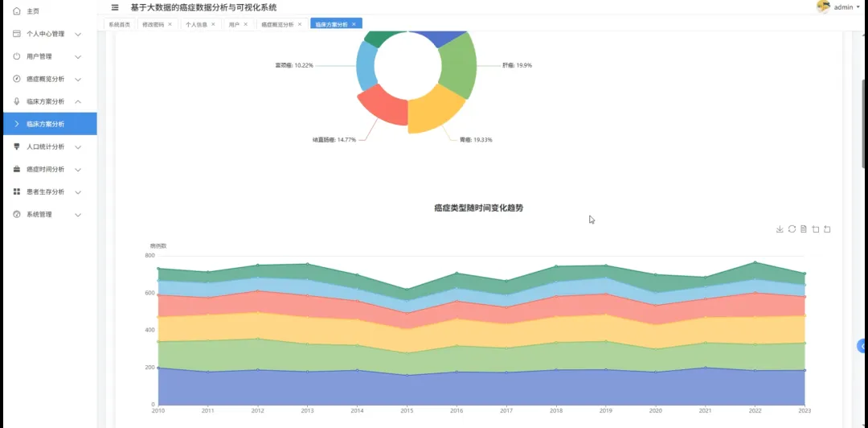The image size is (868, 428).
Task: Click the microphone icon of 临床方案分析 parent menu
Action: 17,101
